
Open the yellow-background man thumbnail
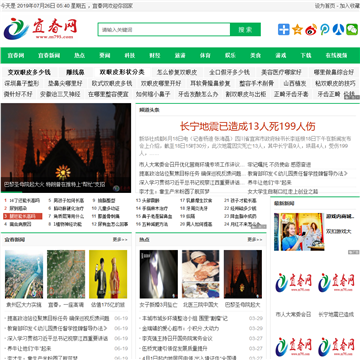tap(108, 274)
